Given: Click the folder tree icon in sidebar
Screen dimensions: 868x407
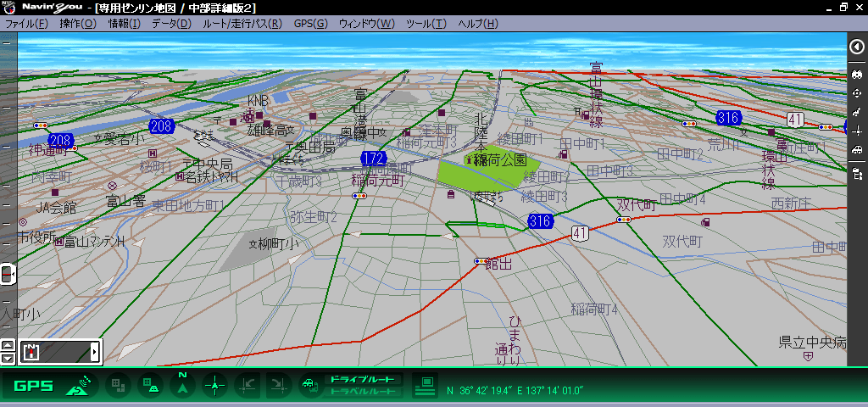Looking at the screenshot, I should point(857,173).
